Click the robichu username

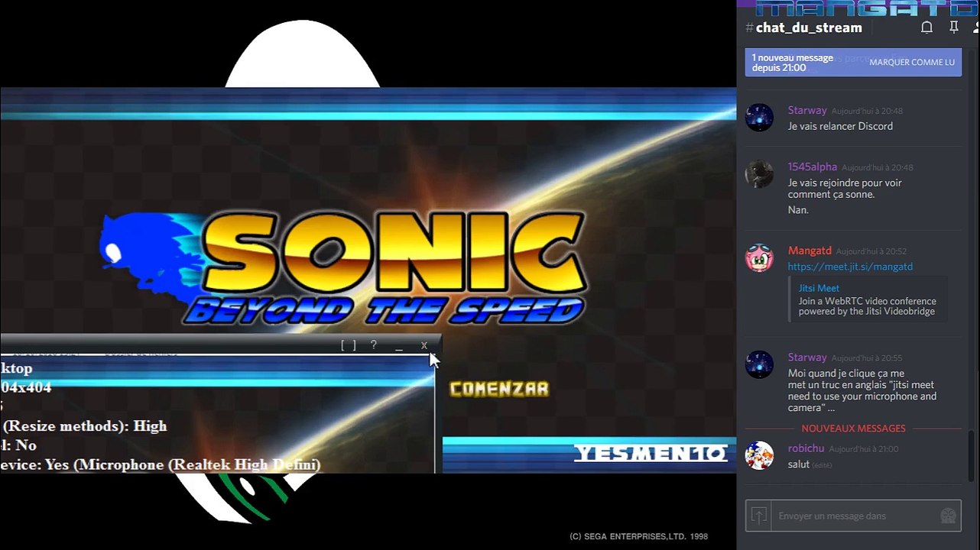806,448
